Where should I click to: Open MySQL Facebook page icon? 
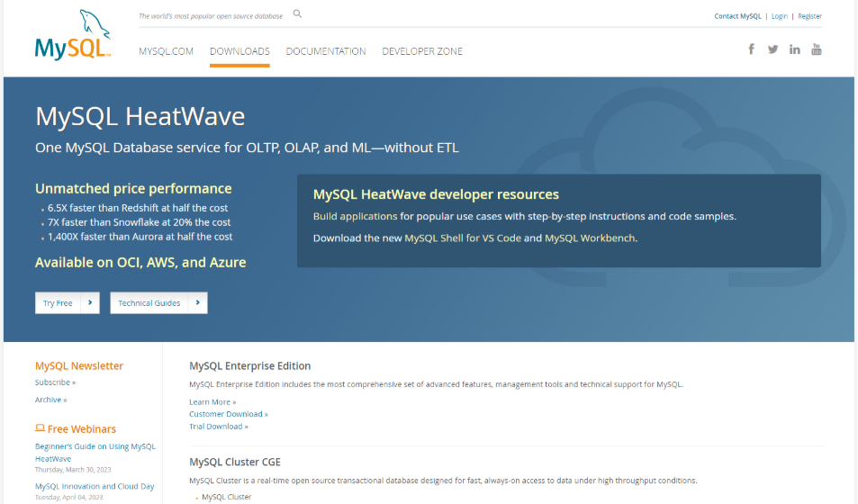[751, 49]
